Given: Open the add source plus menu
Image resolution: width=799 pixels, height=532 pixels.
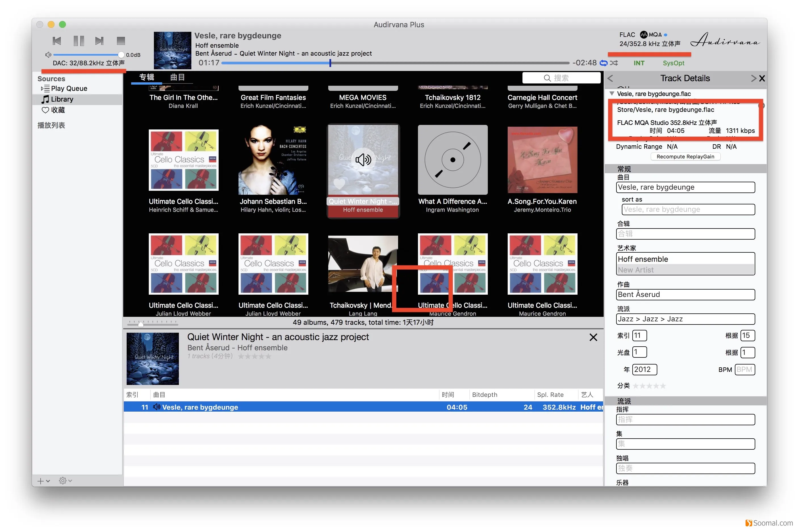Looking at the screenshot, I should pyautogui.click(x=43, y=481).
